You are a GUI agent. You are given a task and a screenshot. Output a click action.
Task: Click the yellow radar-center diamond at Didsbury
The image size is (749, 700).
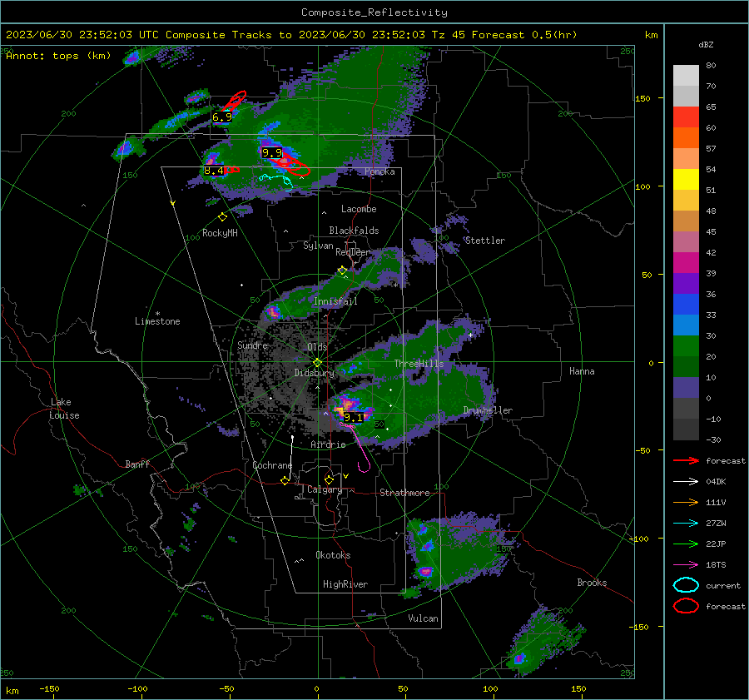coord(317,363)
